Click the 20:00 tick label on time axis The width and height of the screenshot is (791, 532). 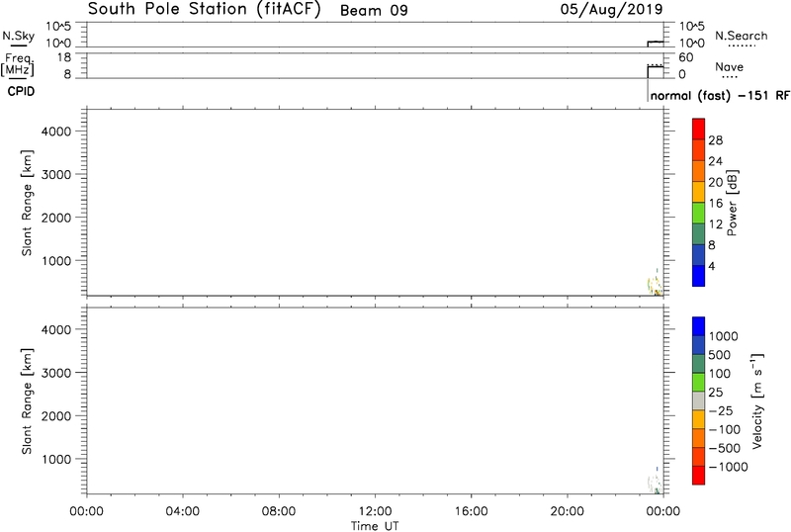click(x=567, y=511)
